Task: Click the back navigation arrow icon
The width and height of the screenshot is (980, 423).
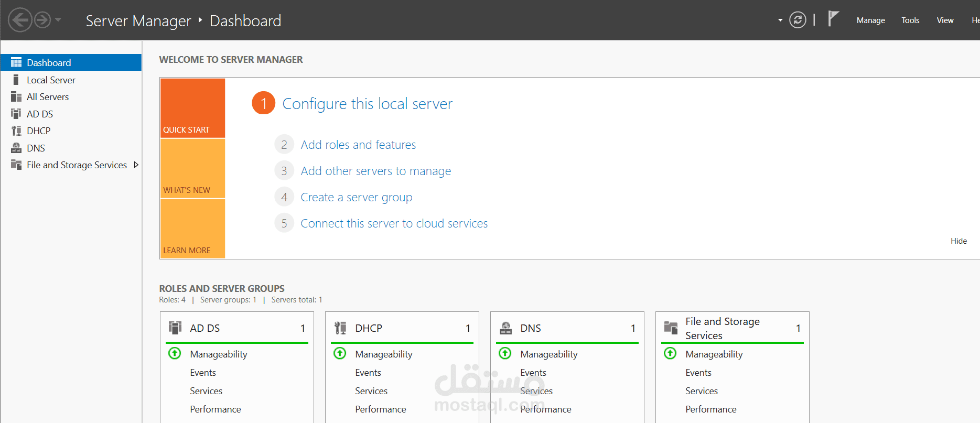Action: pos(20,20)
